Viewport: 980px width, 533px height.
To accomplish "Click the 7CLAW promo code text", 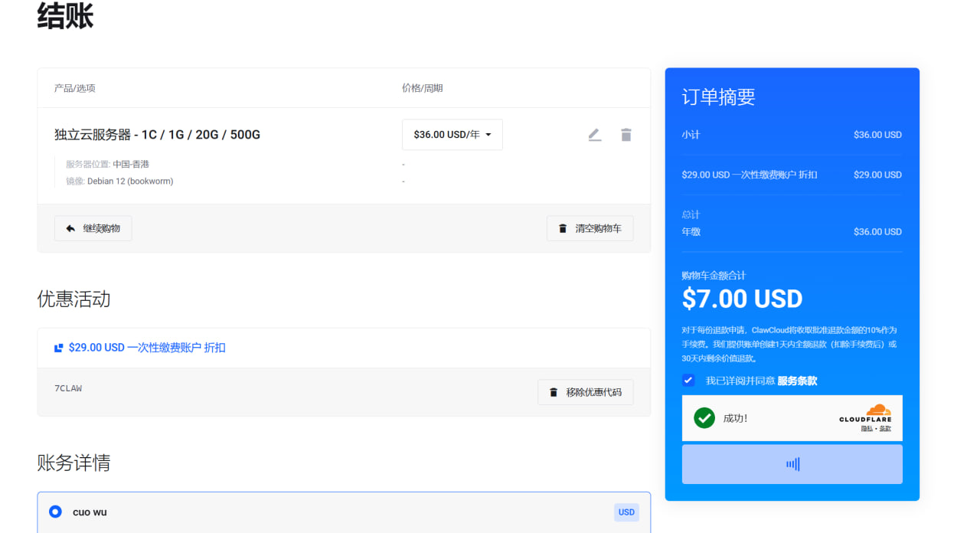I will click(68, 388).
